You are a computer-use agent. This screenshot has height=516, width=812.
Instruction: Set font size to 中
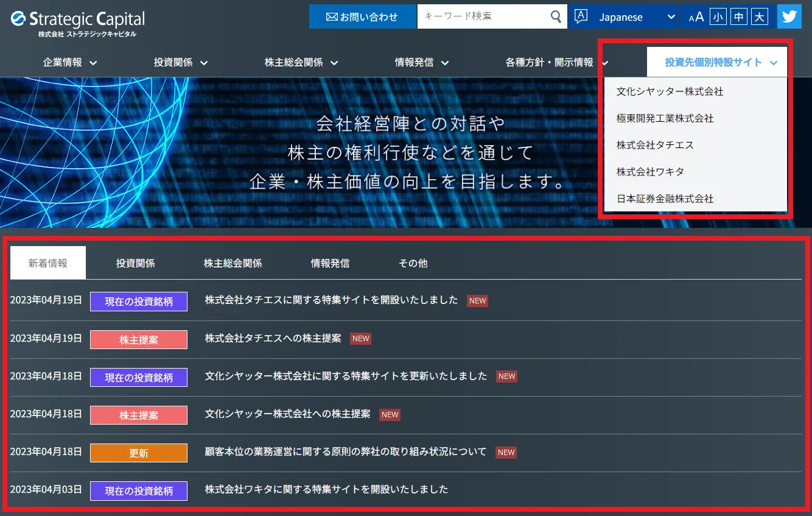(x=739, y=17)
